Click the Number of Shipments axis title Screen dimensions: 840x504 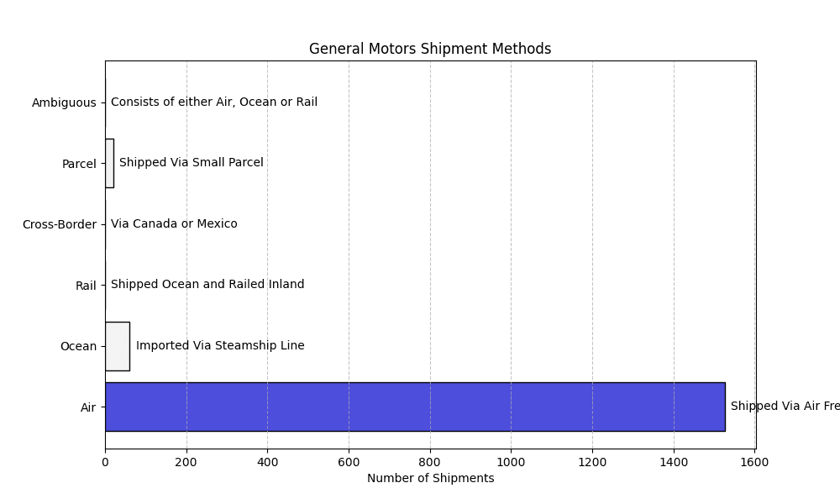[430, 478]
